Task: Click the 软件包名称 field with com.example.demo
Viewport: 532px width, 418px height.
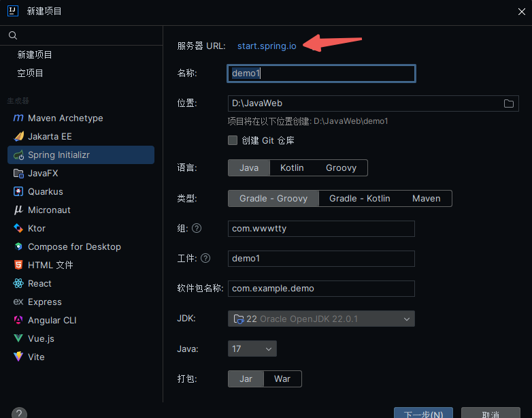Action: (321, 288)
